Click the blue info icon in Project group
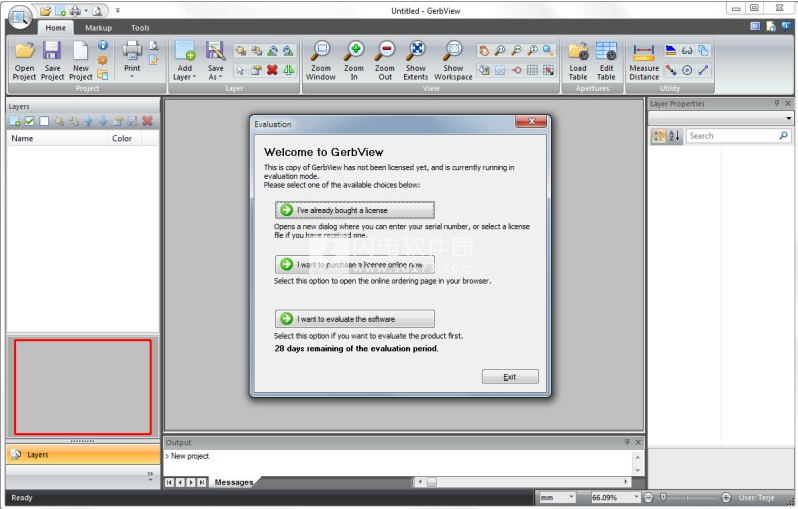 click(x=103, y=45)
